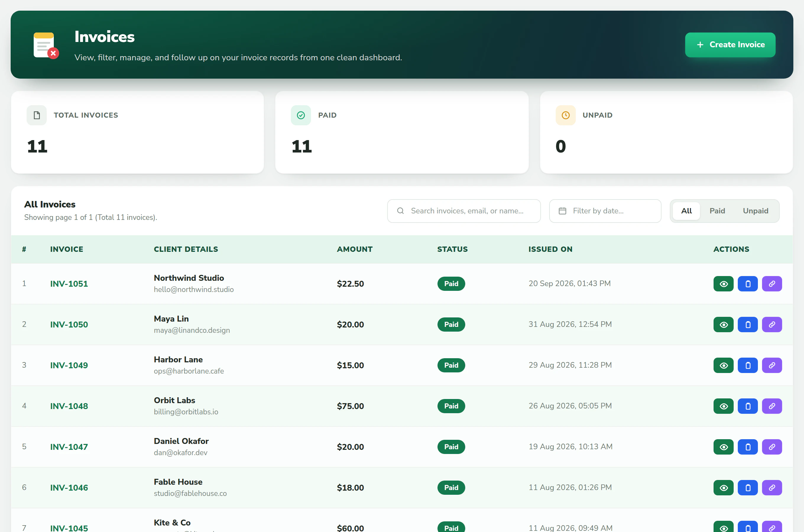Switch to the All filter tab

click(686, 211)
